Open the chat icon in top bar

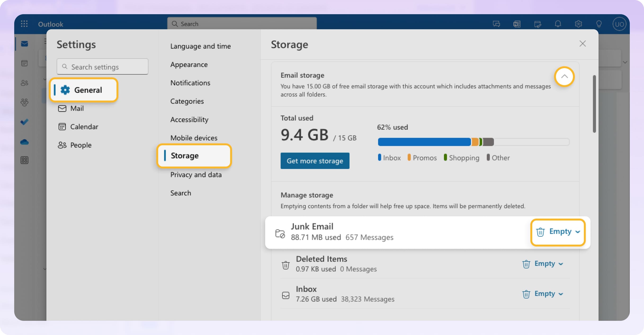[496, 24]
